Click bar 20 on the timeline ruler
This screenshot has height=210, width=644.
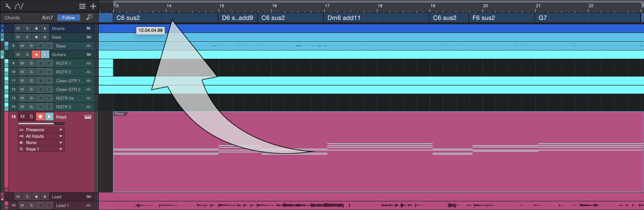(485, 6)
